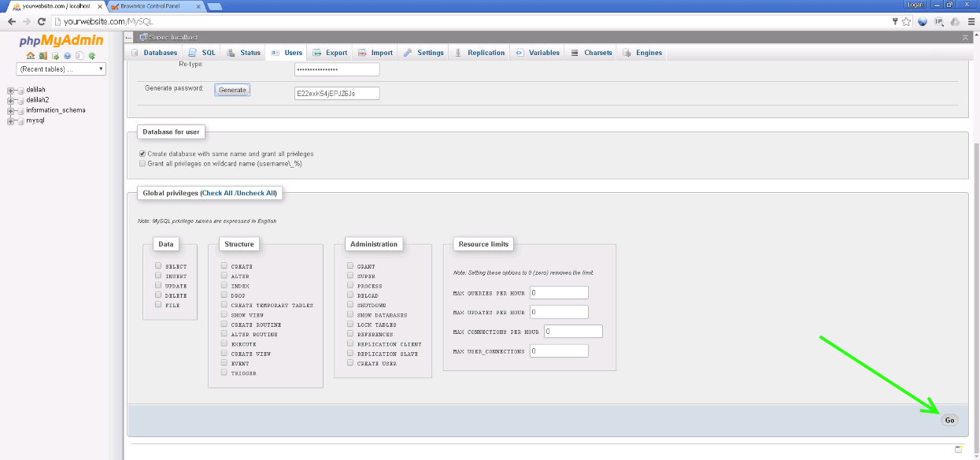Viewport: 980px width, 460px height.
Task: Open the Export tab
Action: 330,53
